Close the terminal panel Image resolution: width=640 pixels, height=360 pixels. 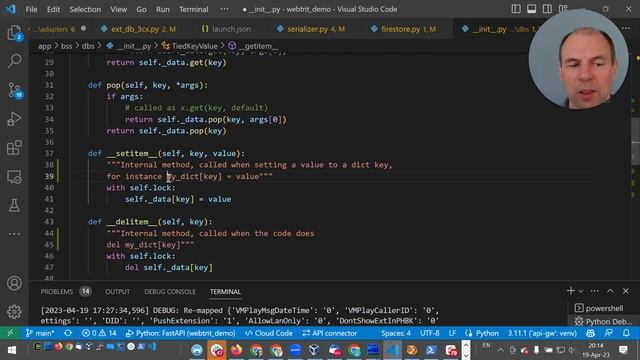pyautogui.click(x=626, y=291)
